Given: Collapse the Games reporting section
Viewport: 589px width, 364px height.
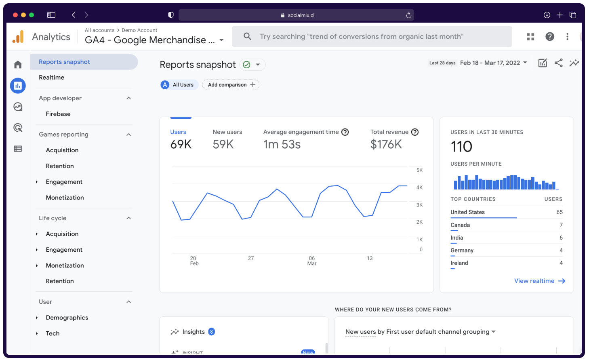Looking at the screenshot, I should point(128,135).
